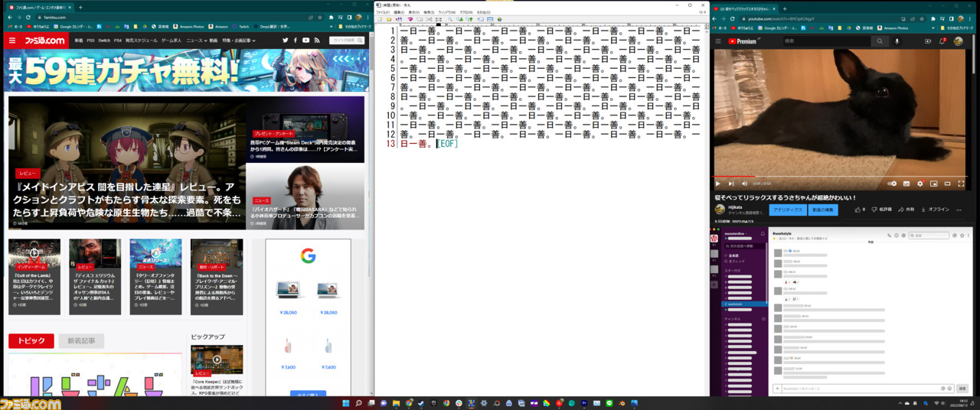980x410 pixels.
Task: Toggle YouTube autoplay switch
Action: [x=891, y=184]
